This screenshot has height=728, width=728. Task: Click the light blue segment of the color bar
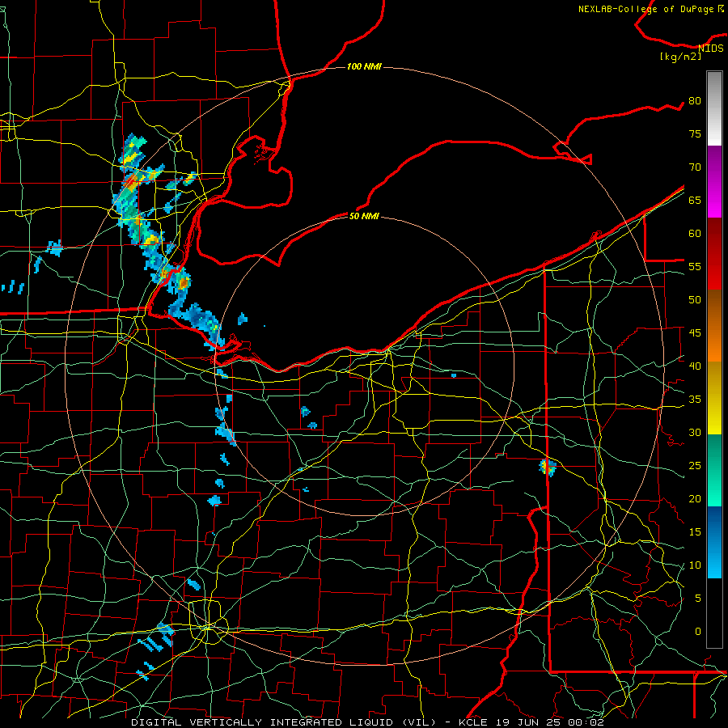click(x=714, y=542)
